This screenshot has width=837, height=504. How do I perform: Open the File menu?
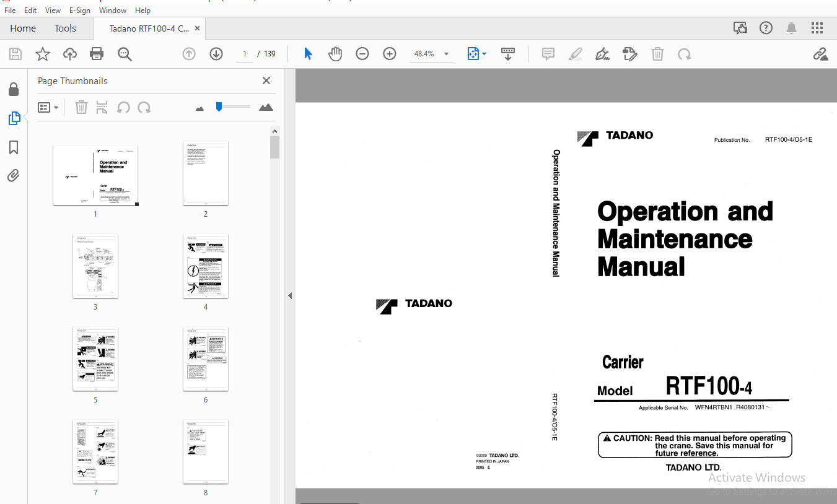(10, 11)
